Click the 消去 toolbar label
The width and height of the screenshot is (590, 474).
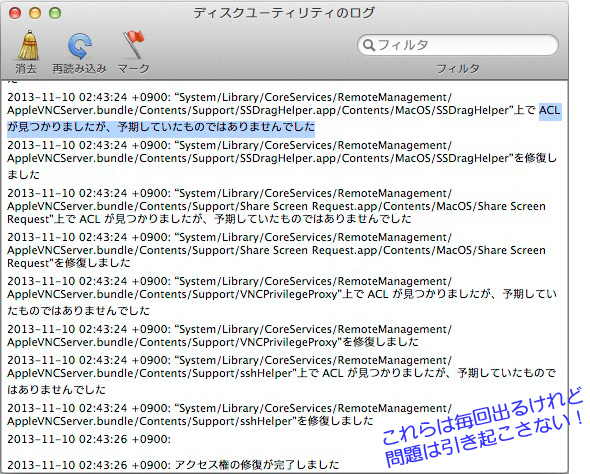click(26, 69)
